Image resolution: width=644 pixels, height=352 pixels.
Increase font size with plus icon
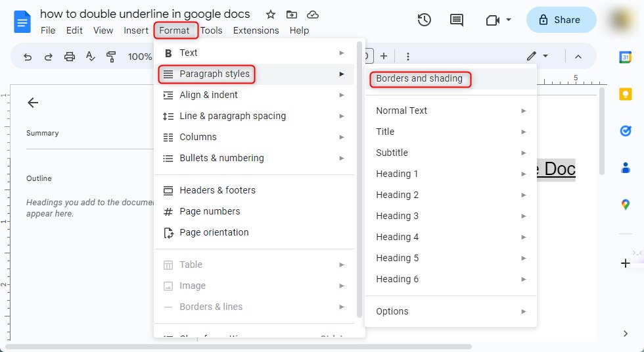pyautogui.click(x=384, y=57)
